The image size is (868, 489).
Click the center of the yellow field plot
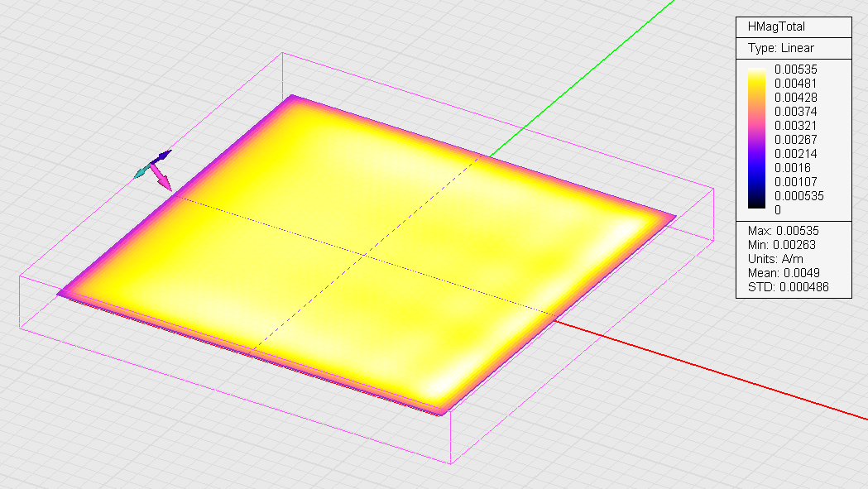366,255
